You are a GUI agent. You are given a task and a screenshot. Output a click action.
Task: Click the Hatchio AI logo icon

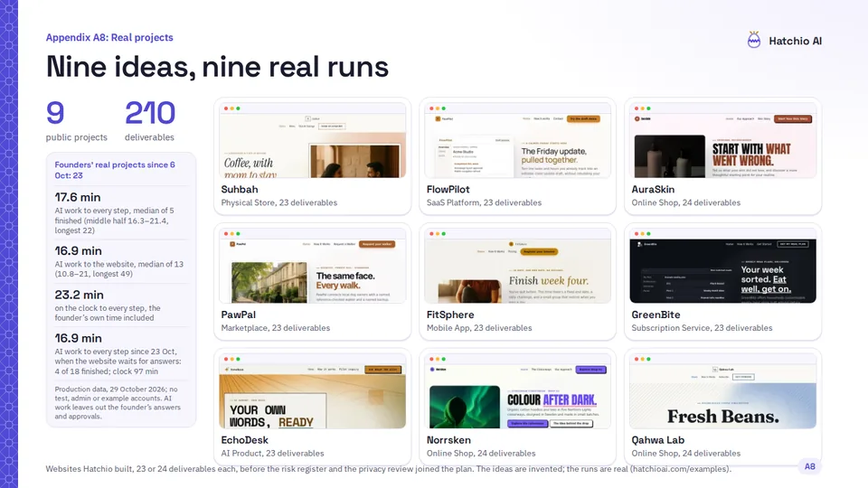(x=753, y=40)
